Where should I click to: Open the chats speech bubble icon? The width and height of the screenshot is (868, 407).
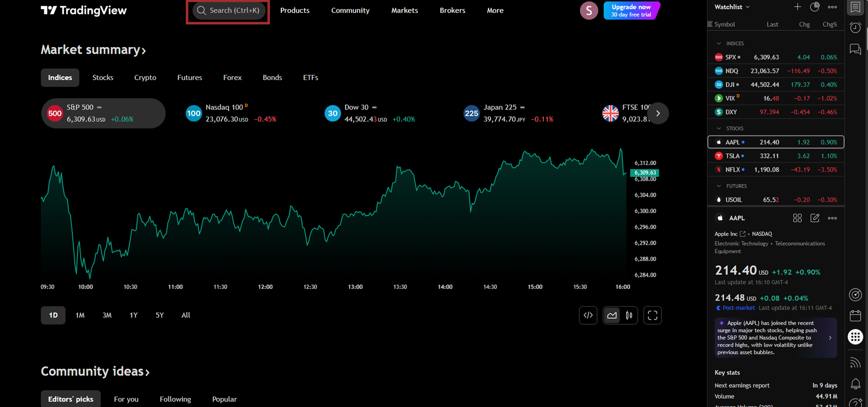855,49
